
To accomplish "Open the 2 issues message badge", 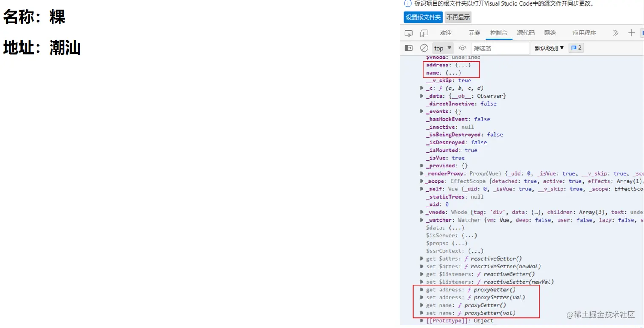I will pyautogui.click(x=576, y=48).
